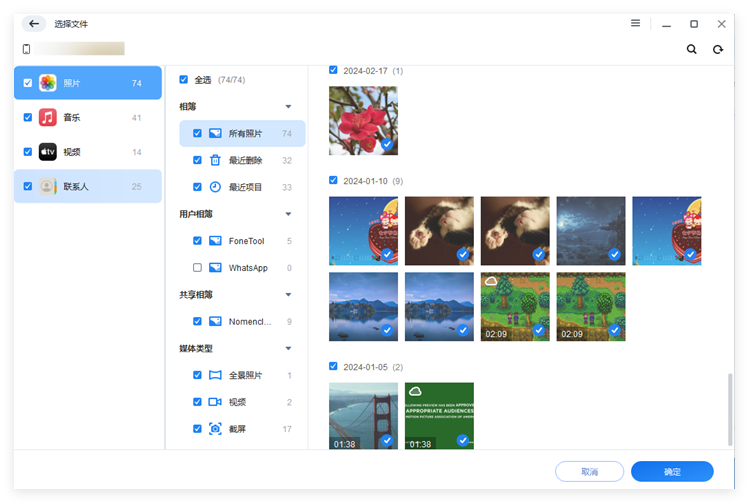Collapse the 媒体类型 section arrow
This screenshot has width=749, height=503.
[x=288, y=348]
